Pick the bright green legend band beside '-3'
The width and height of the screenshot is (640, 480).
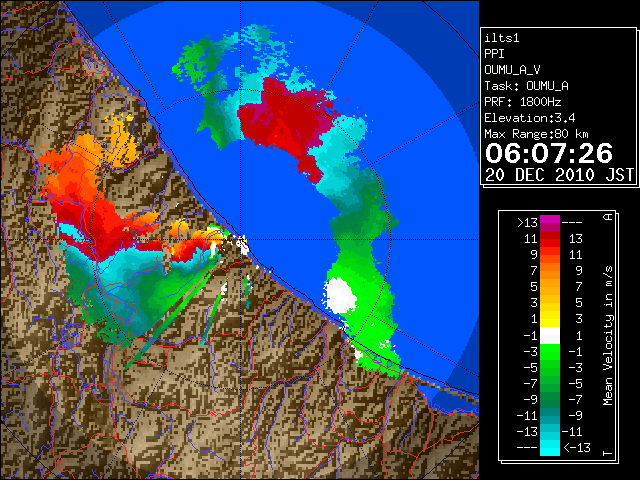pos(550,351)
